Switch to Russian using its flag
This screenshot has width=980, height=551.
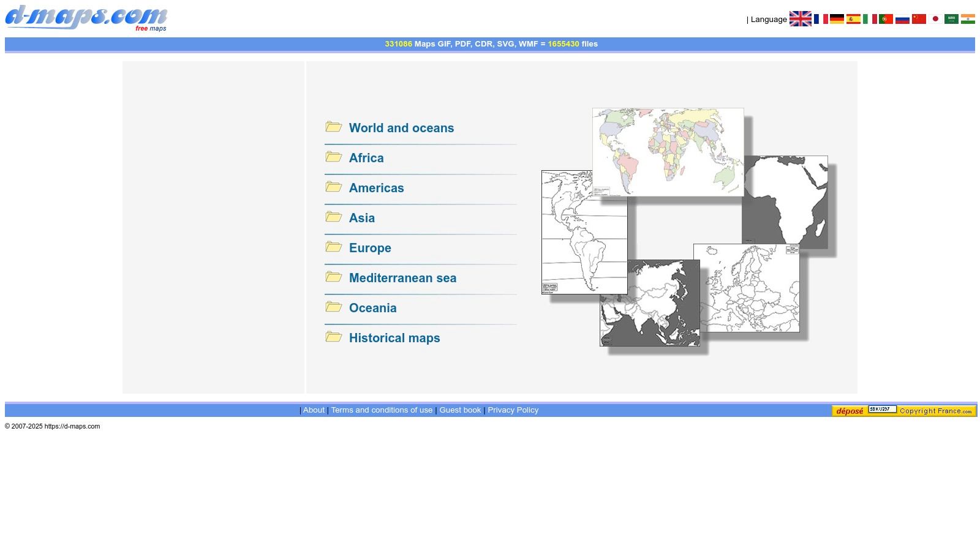(x=902, y=19)
